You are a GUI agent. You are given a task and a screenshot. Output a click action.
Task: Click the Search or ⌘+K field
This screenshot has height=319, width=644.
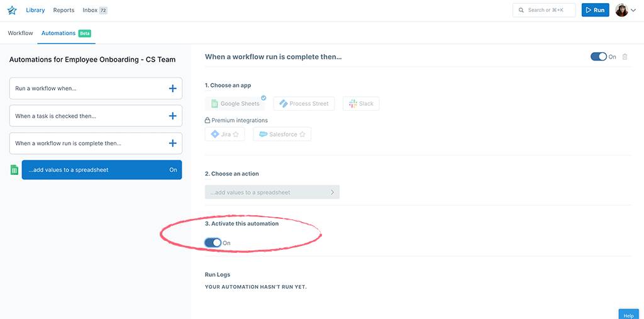pyautogui.click(x=544, y=10)
